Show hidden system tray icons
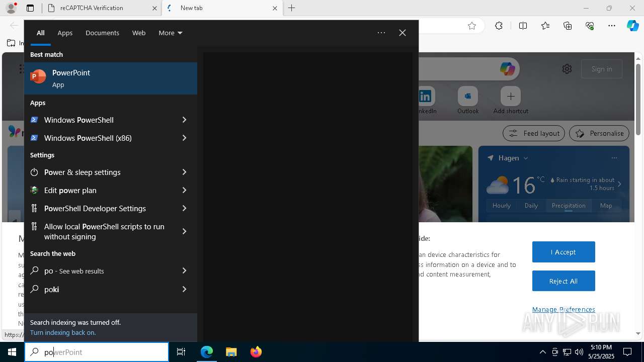The height and width of the screenshot is (362, 644). (x=542, y=352)
